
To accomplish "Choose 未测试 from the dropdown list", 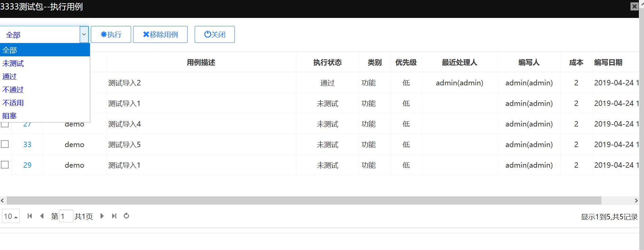I will (x=45, y=63).
